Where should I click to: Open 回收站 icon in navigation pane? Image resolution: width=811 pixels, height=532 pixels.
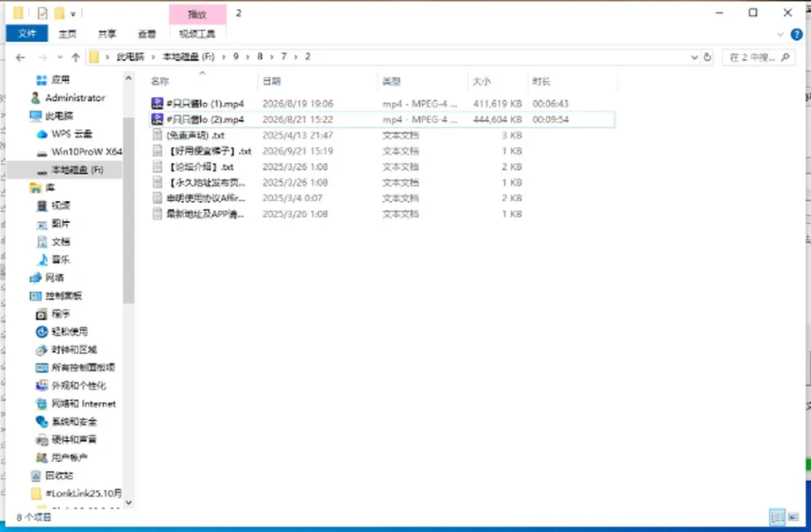point(35,475)
